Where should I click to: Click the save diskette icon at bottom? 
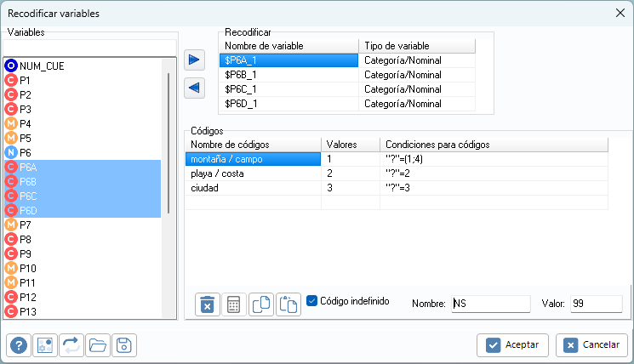tap(123, 344)
